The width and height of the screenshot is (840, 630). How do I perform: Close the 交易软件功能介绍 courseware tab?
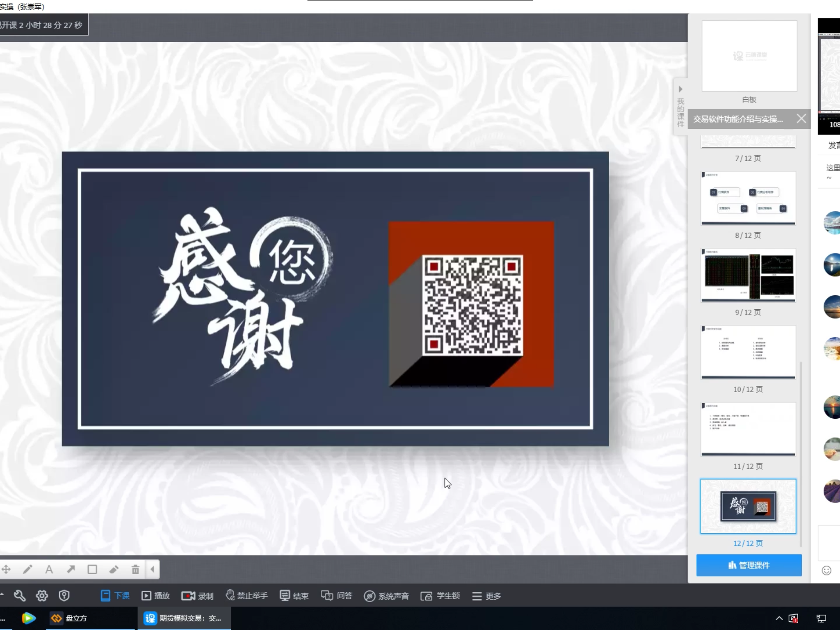point(801,119)
